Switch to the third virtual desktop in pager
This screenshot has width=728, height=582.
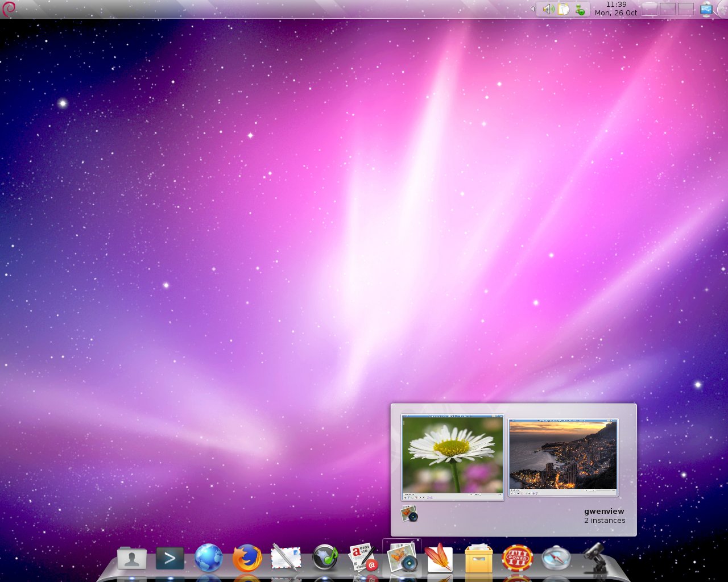(685, 9)
